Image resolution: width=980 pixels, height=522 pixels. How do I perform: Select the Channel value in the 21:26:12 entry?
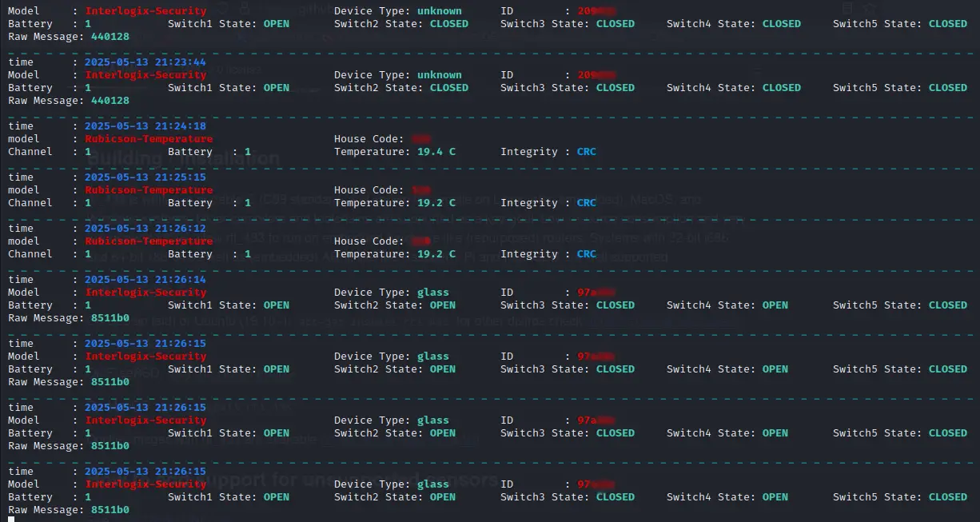(x=88, y=254)
